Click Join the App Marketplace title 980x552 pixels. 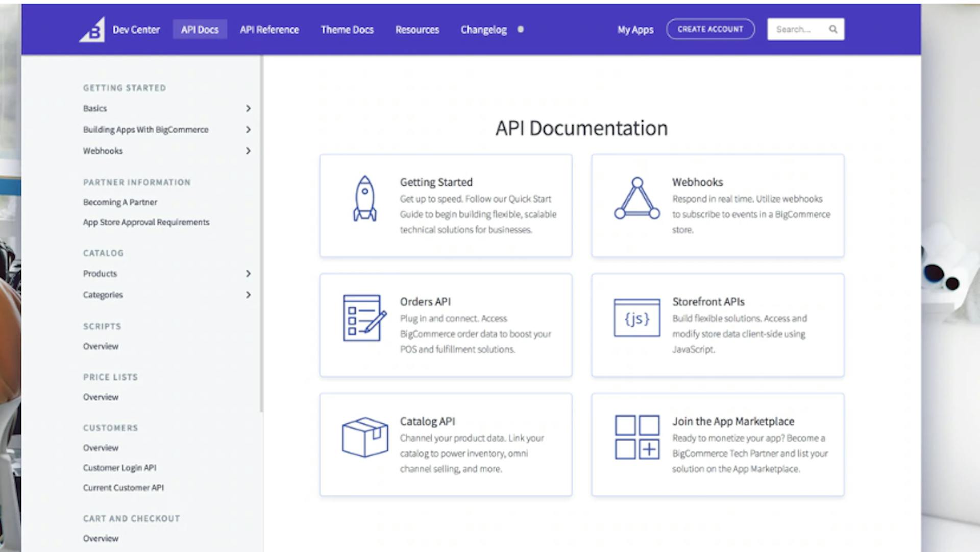(733, 421)
